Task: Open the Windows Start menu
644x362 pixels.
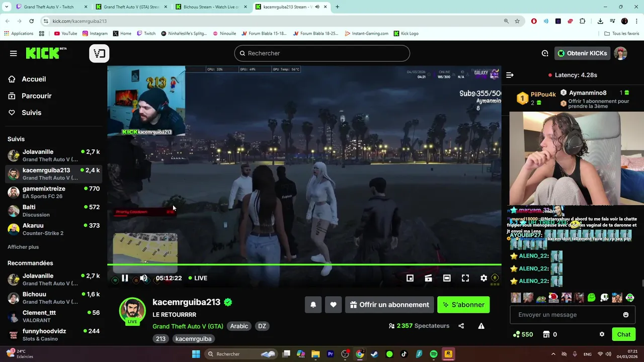Action: (x=196, y=354)
